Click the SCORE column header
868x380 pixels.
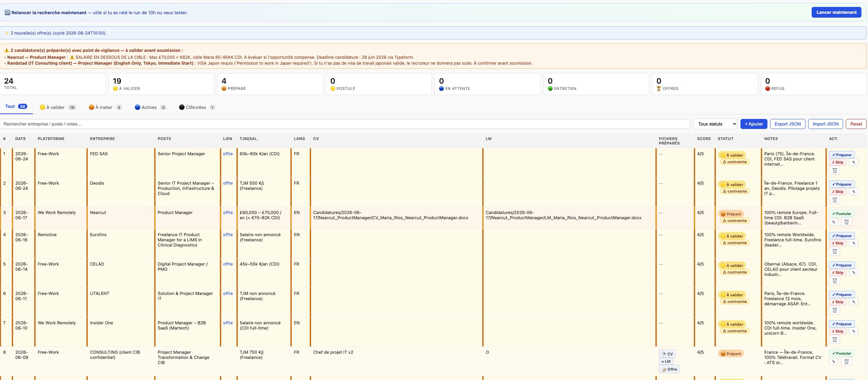(704, 139)
